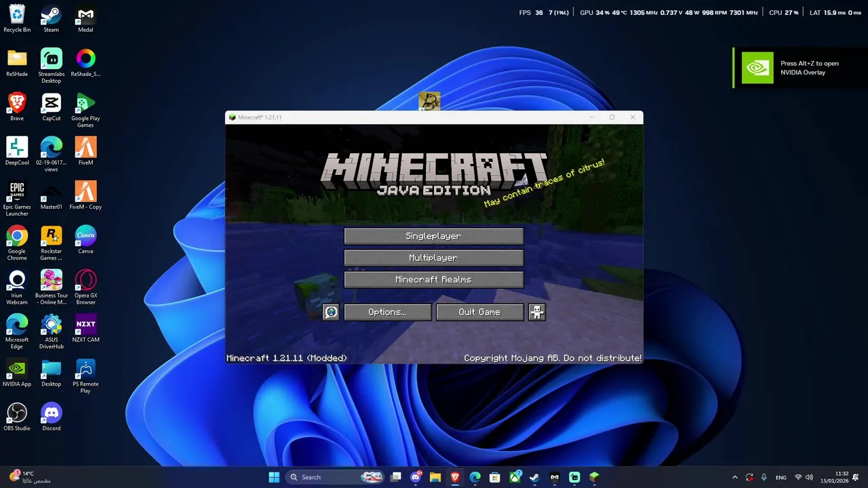Open Xbox app on taskbar

(x=515, y=477)
